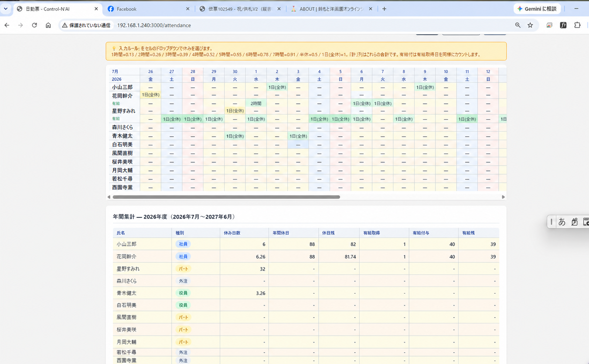Screen dimensions: 589x364
Task: Click the not-secure warning icon
Action: pyautogui.click(x=65, y=25)
